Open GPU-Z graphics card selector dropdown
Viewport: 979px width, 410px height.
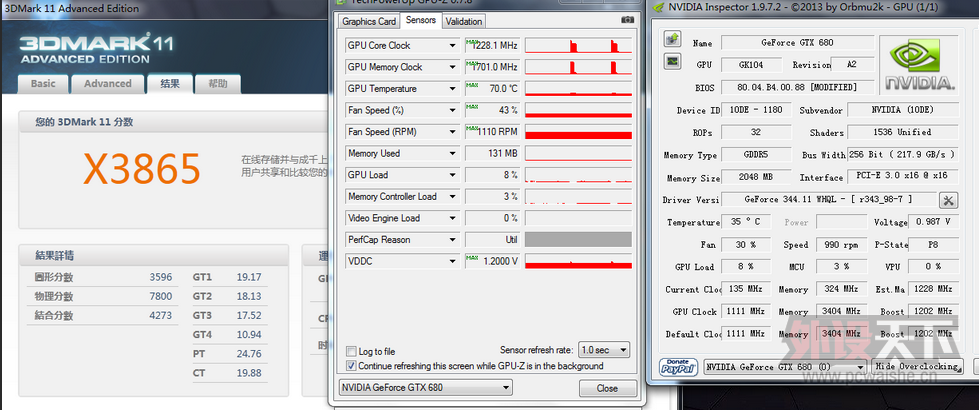(426, 388)
